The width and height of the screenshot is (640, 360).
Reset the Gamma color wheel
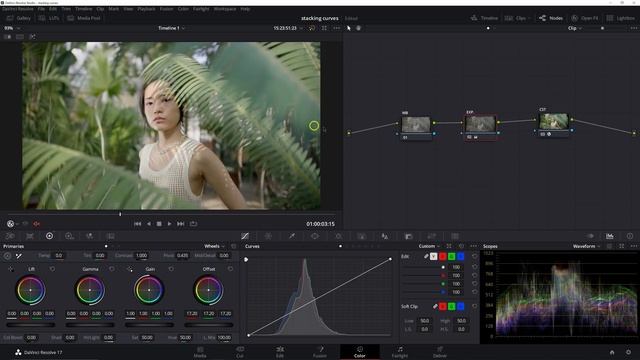pyautogui.click(x=111, y=269)
